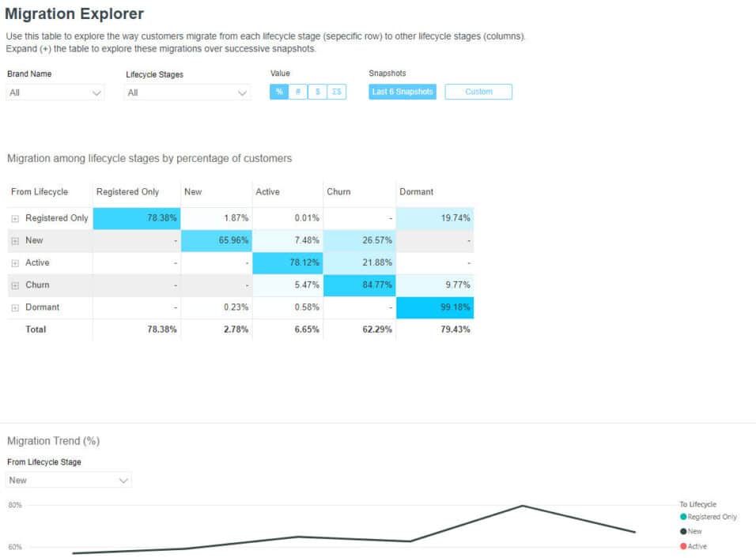Select the percentage (%) value format
This screenshot has height=558, width=756.
(278, 92)
